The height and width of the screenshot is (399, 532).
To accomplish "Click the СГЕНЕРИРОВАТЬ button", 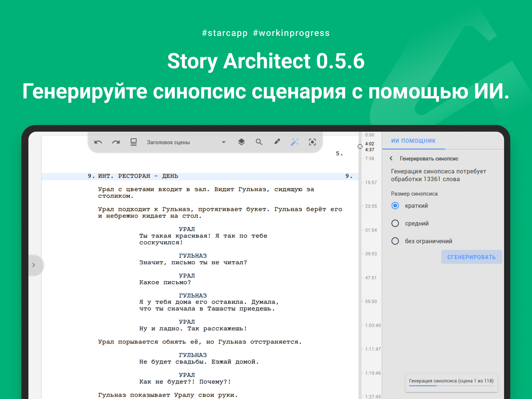I will 471,257.
